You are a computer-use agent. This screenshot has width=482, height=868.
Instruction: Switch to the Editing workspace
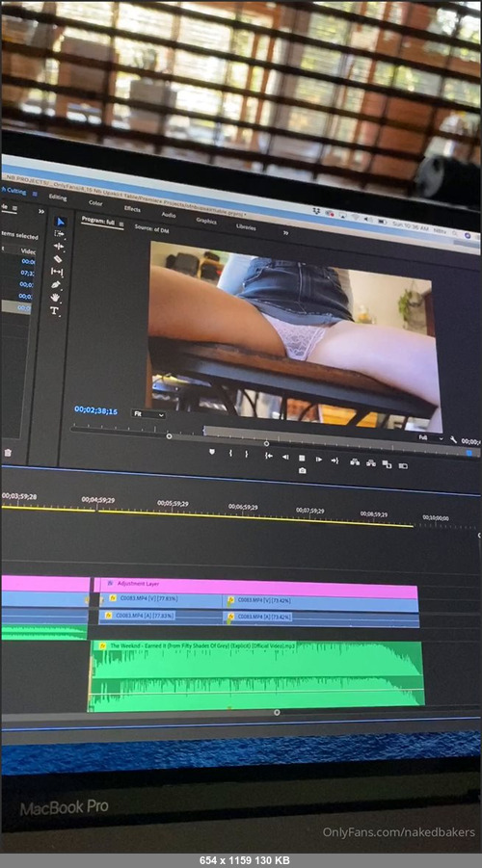pyautogui.click(x=58, y=197)
